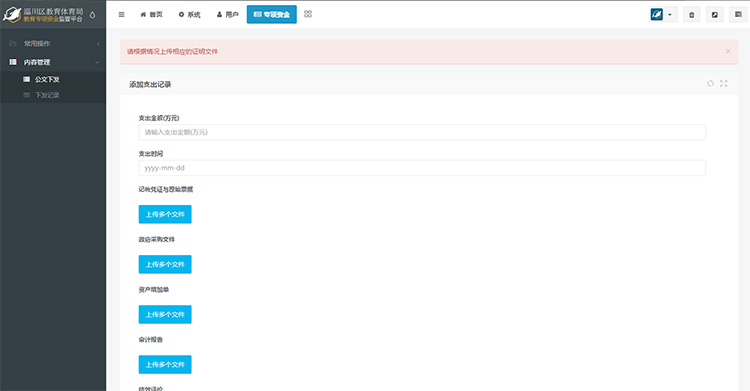Focus the 支出时间 date field
This screenshot has height=391, width=750.
point(422,168)
